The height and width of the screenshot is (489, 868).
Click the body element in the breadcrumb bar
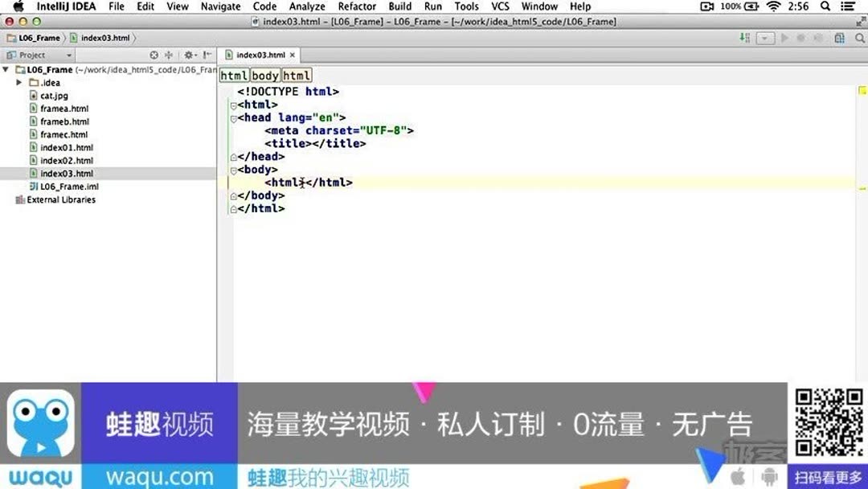pyautogui.click(x=265, y=75)
